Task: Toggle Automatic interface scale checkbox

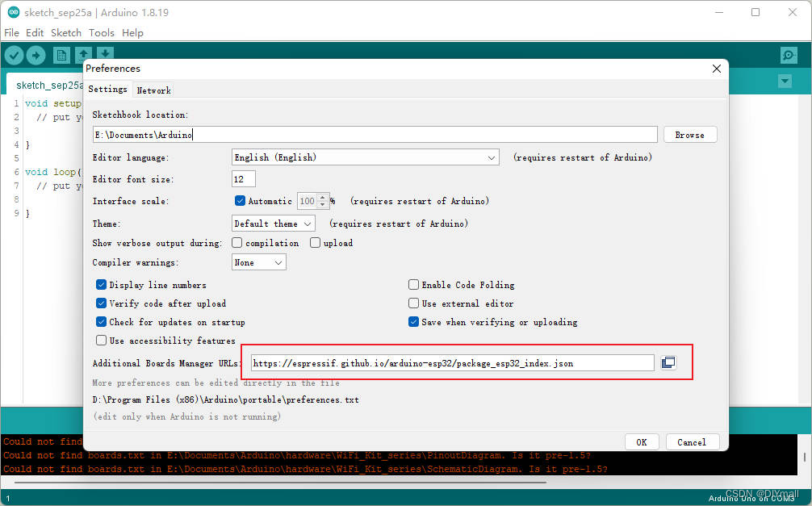Action: click(x=241, y=201)
